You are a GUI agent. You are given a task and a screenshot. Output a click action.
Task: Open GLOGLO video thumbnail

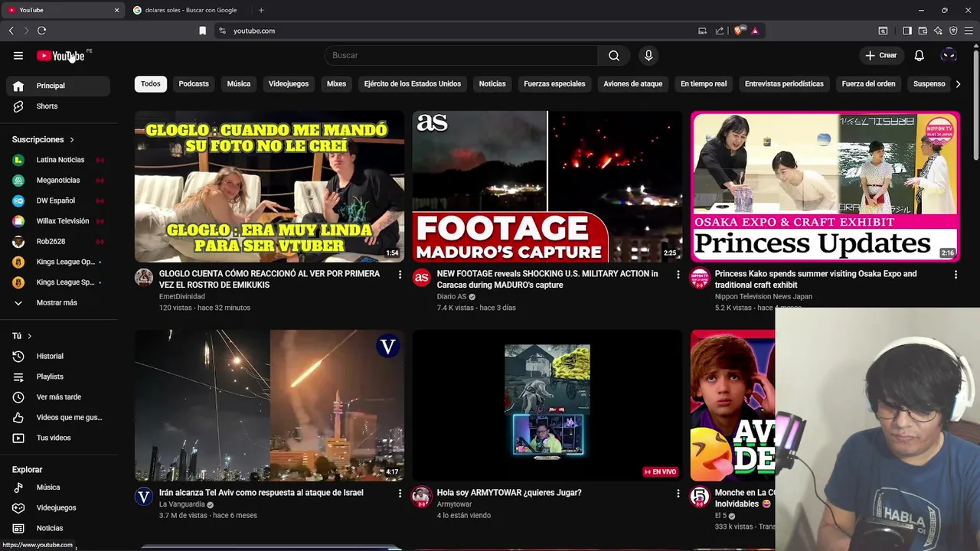(269, 187)
